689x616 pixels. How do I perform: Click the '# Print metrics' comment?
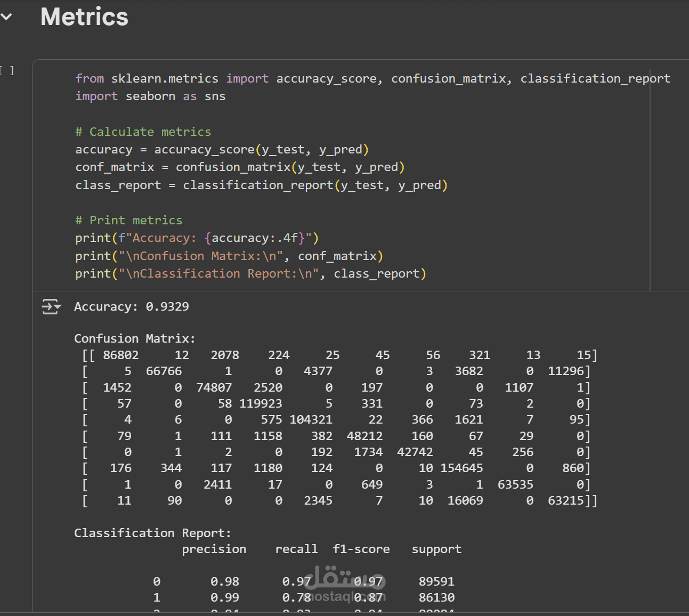click(x=128, y=221)
